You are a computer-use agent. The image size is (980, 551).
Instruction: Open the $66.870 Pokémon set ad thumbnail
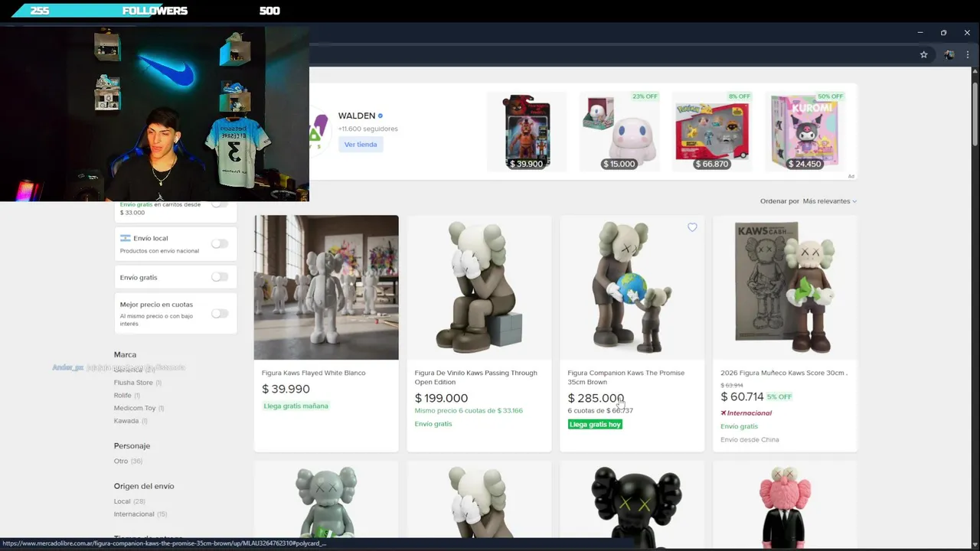[711, 132]
